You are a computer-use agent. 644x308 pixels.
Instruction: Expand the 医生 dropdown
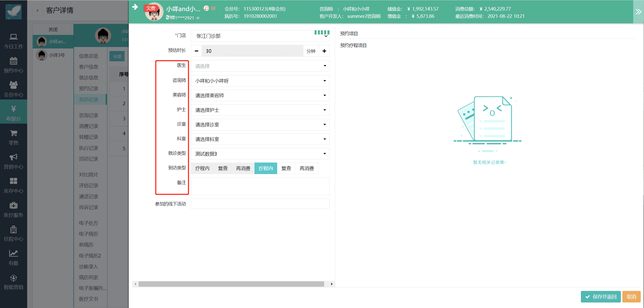[x=260, y=66]
